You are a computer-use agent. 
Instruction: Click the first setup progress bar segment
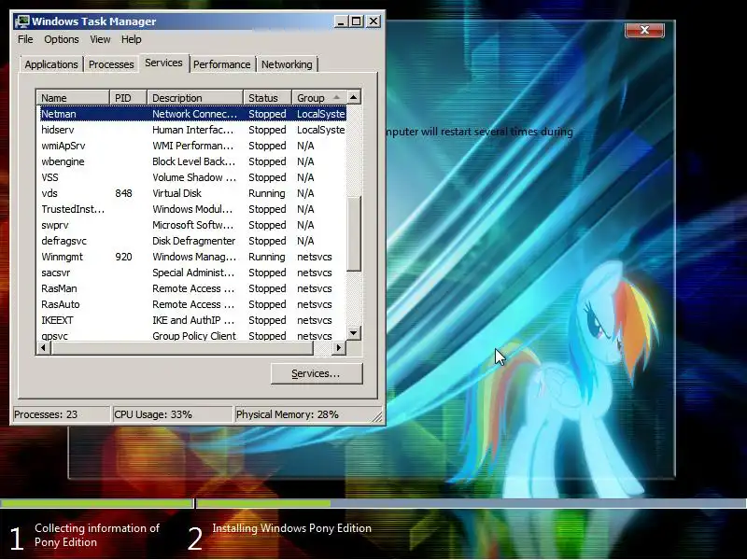click(x=96, y=503)
